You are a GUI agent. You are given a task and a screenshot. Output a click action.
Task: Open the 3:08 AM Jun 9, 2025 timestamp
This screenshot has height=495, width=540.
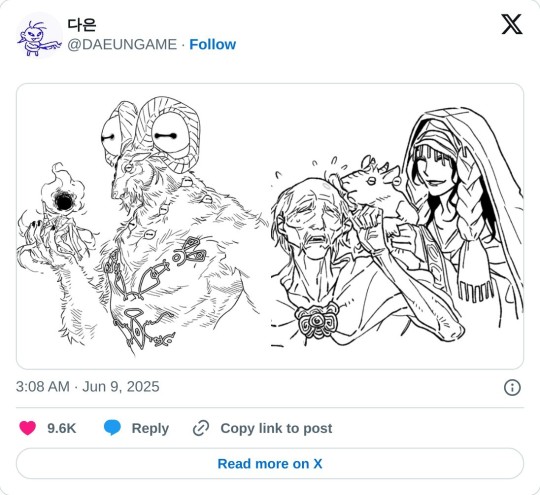point(87,386)
